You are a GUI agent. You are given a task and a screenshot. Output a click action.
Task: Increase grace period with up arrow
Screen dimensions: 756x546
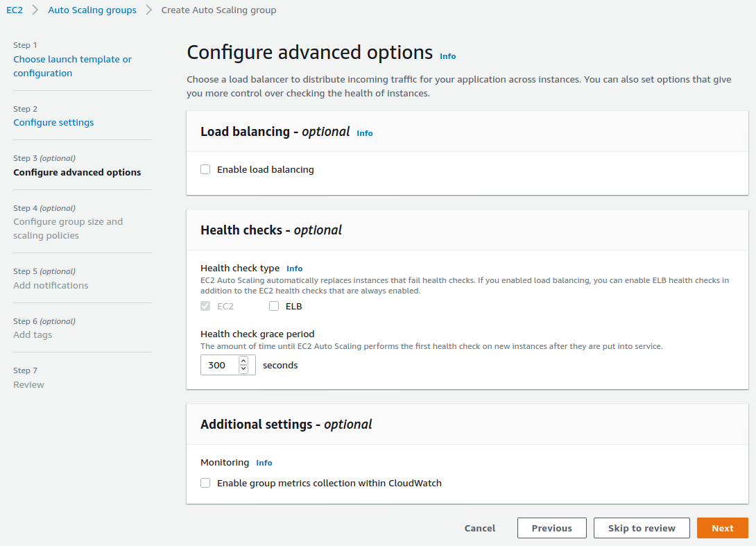click(x=243, y=361)
